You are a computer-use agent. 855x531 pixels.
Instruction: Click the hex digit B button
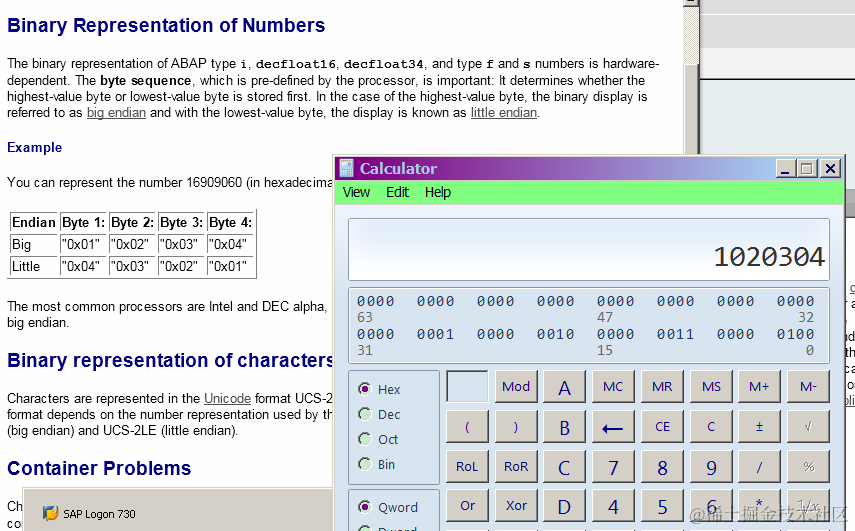coord(564,427)
